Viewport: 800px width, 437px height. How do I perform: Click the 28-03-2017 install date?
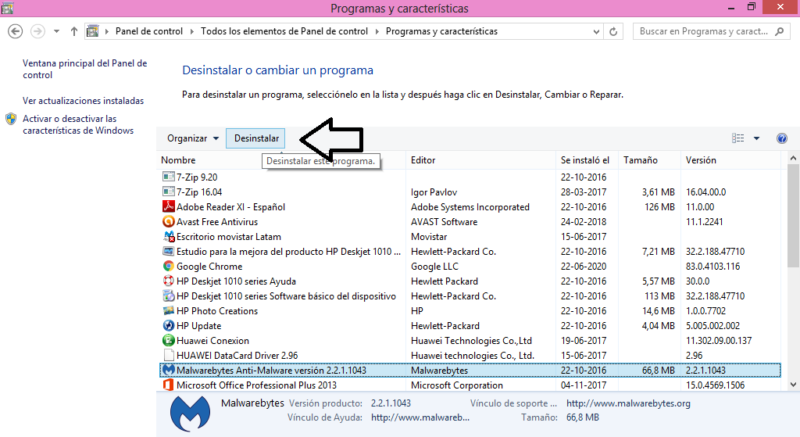point(583,192)
